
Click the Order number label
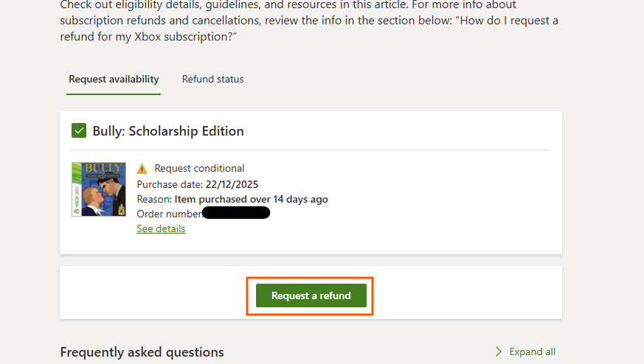169,214
